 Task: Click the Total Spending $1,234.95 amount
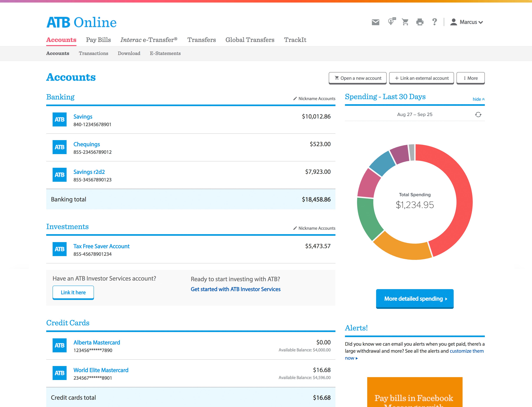click(415, 205)
